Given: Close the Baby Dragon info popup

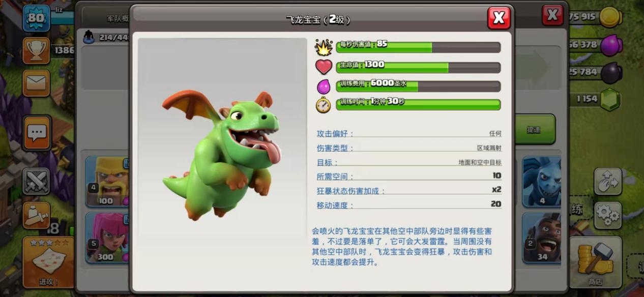Looking at the screenshot, I should click(x=499, y=18).
